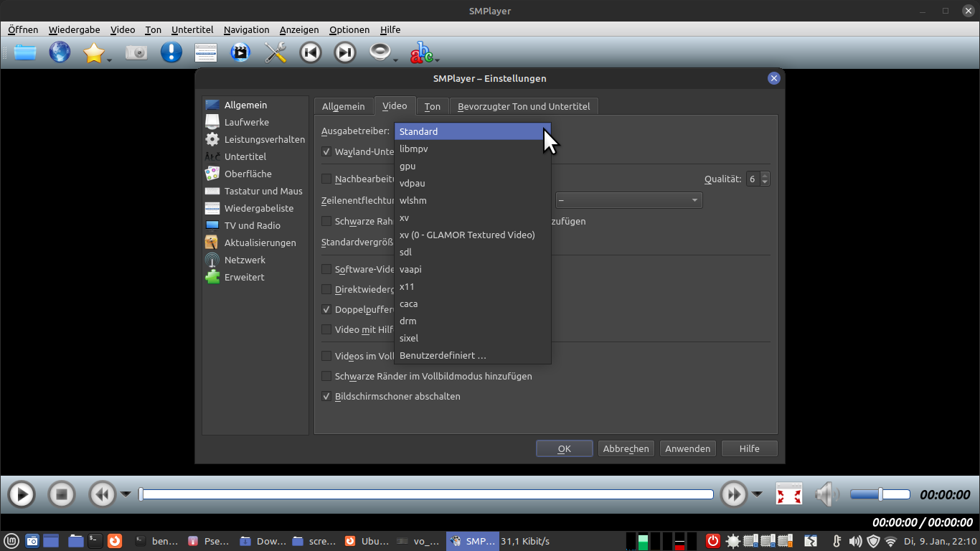The height and width of the screenshot is (551, 980).
Task: Jump to next track in toolbar
Action: point(345,52)
